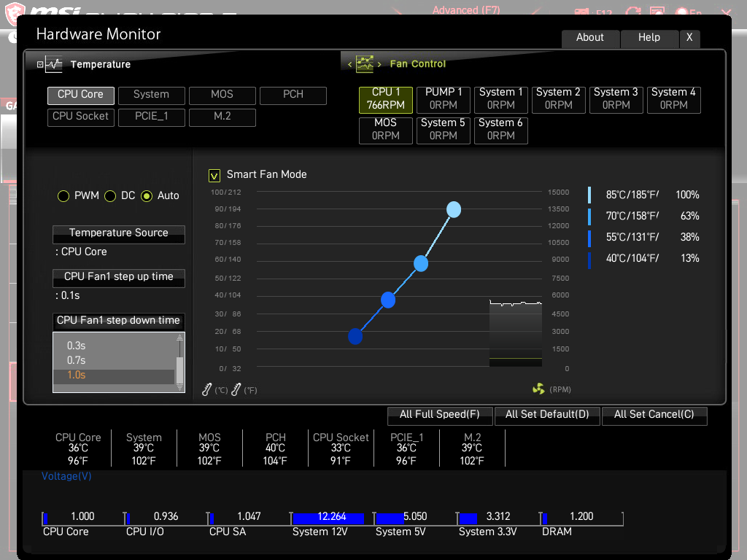Viewport: 747px width, 560px height.
Task: Click the 40°C/104°F legend swatch
Action: (x=589, y=260)
